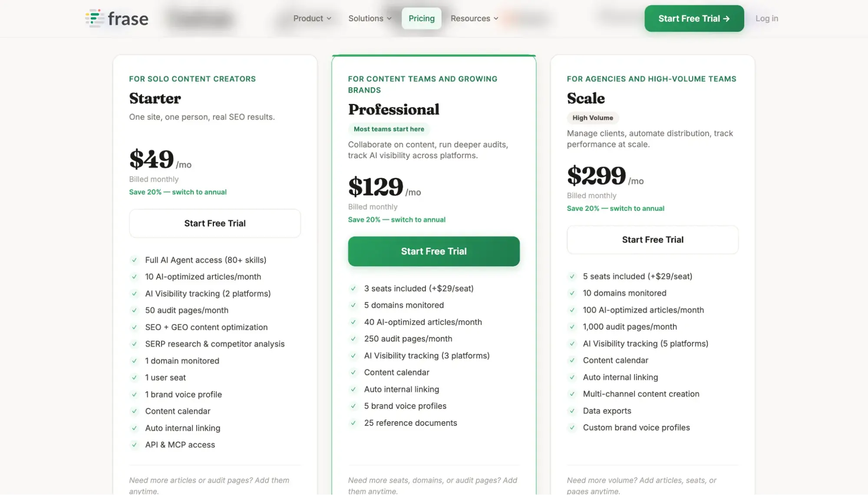Click the checkmark beside Data exports
This screenshot has height=495, width=868.
click(572, 411)
